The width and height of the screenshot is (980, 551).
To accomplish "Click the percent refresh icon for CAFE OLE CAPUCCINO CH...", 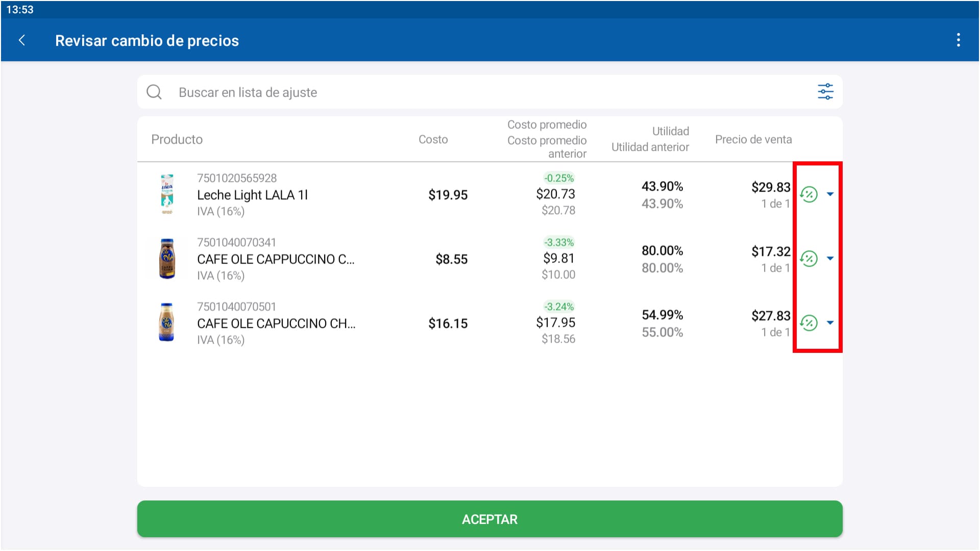I will pos(809,323).
